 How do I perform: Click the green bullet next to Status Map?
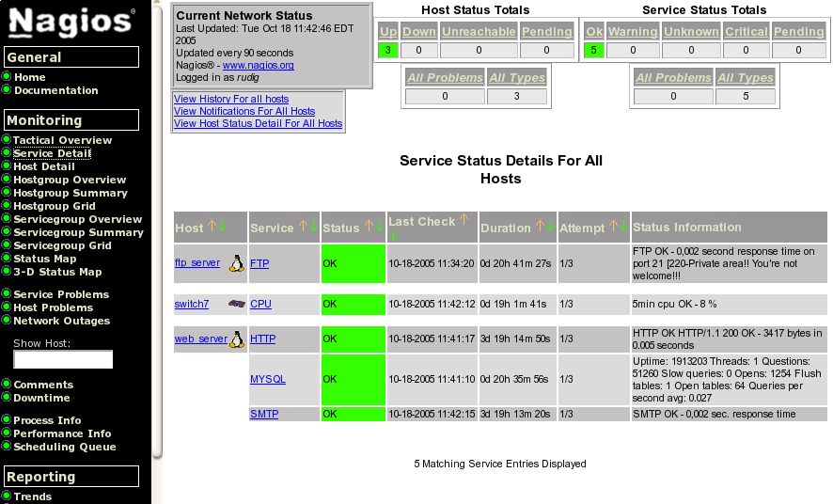tap(7, 258)
